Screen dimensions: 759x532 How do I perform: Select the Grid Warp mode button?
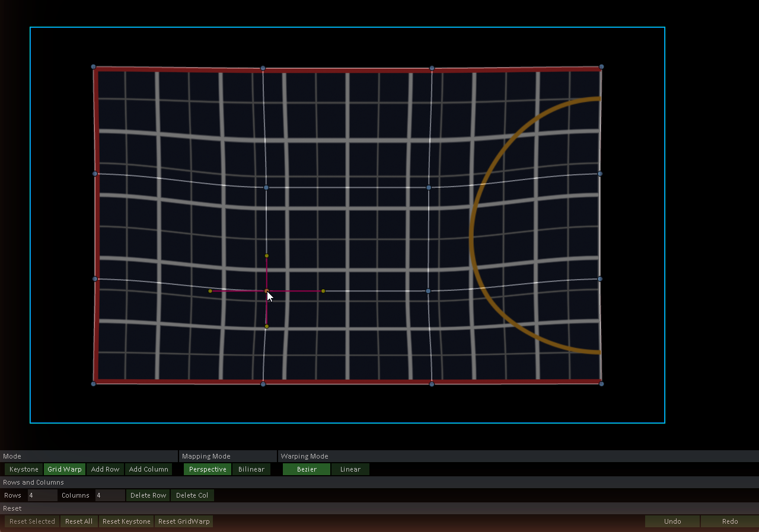pos(65,469)
